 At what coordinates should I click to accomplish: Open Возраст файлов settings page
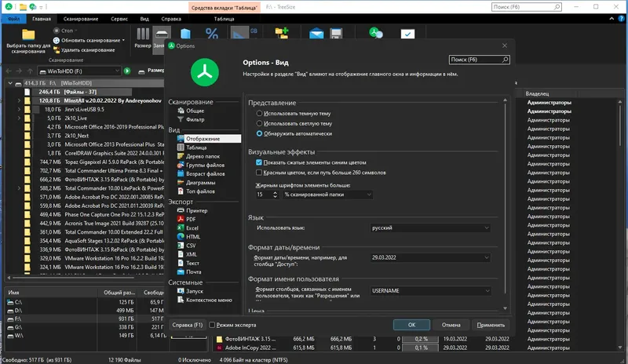click(205, 174)
